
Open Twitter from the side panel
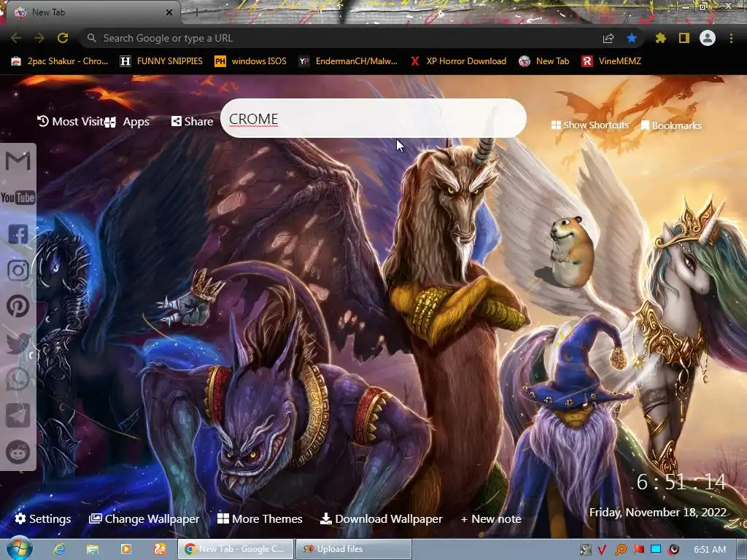(x=18, y=343)
